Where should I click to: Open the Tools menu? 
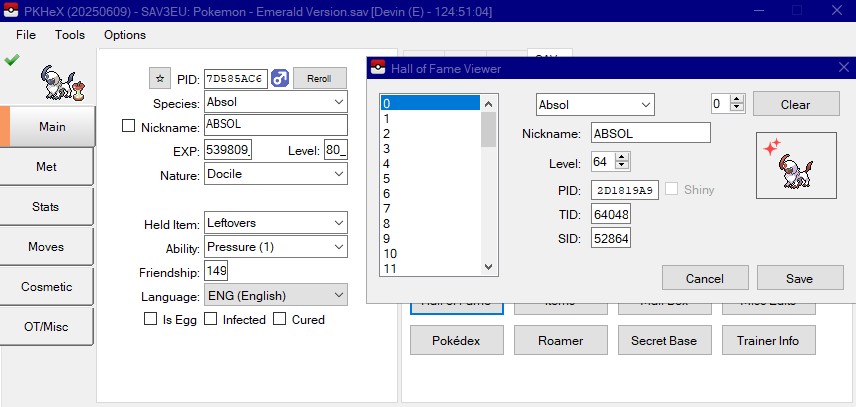pyautogui.click(x=70, y=34)
